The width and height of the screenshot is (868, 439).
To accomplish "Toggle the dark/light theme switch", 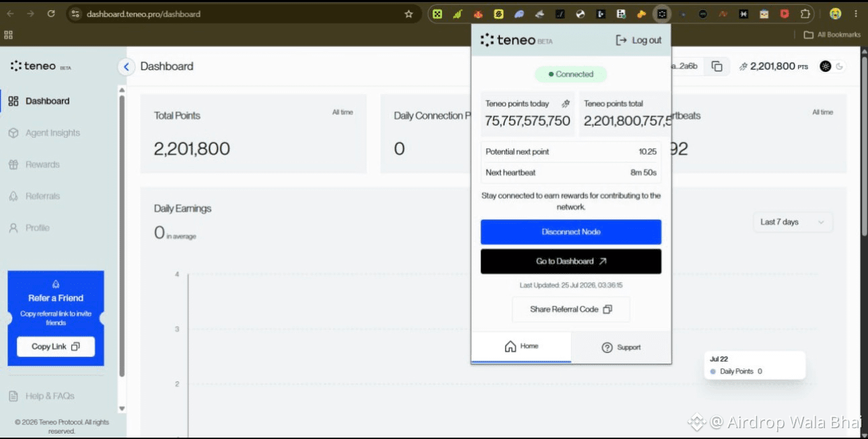I will pos(832,66).
